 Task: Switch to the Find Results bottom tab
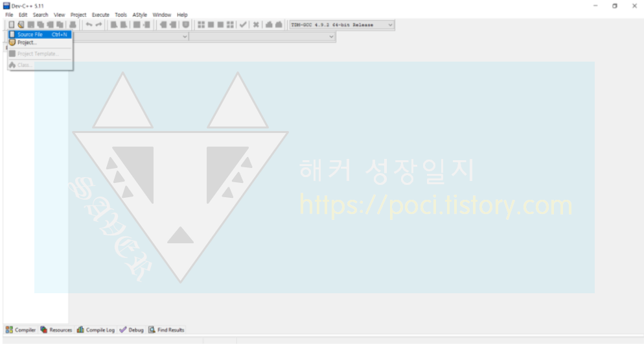tap(167, 330)
